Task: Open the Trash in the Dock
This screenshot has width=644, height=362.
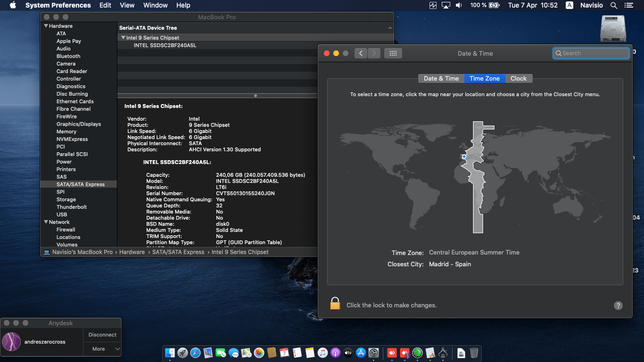Action: (x=474, y=353)
